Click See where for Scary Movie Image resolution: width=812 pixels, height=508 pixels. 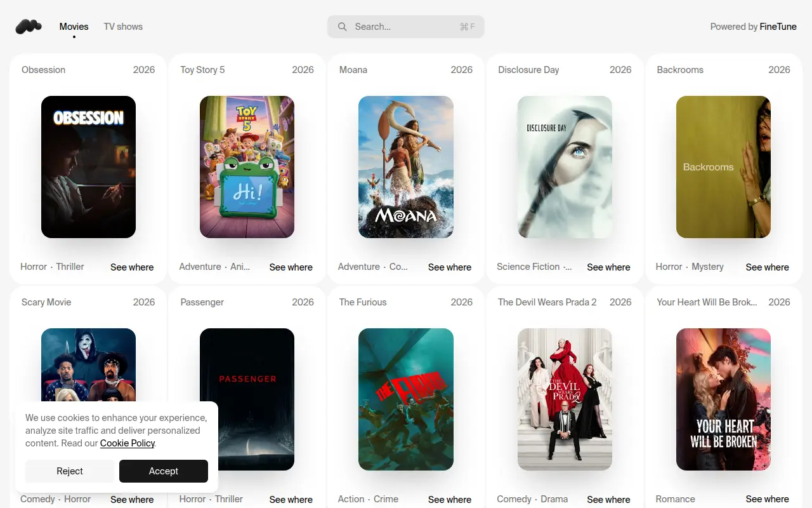[132, 500]
